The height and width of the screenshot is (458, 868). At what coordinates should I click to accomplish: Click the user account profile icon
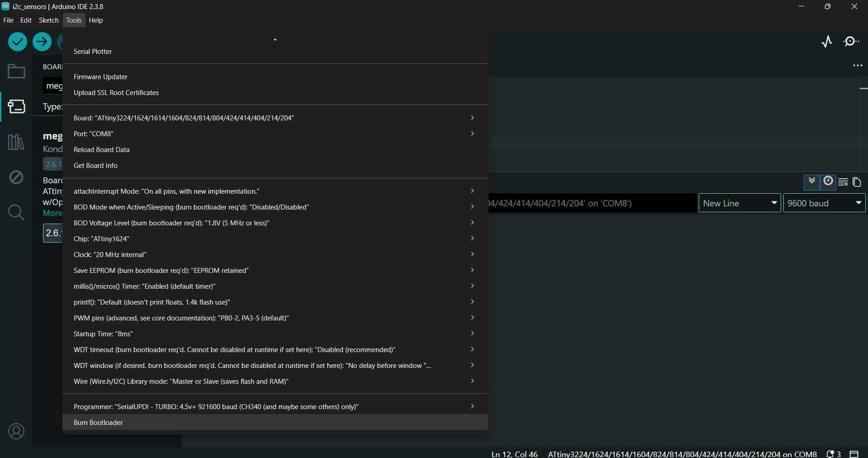[x=16, y=431]
